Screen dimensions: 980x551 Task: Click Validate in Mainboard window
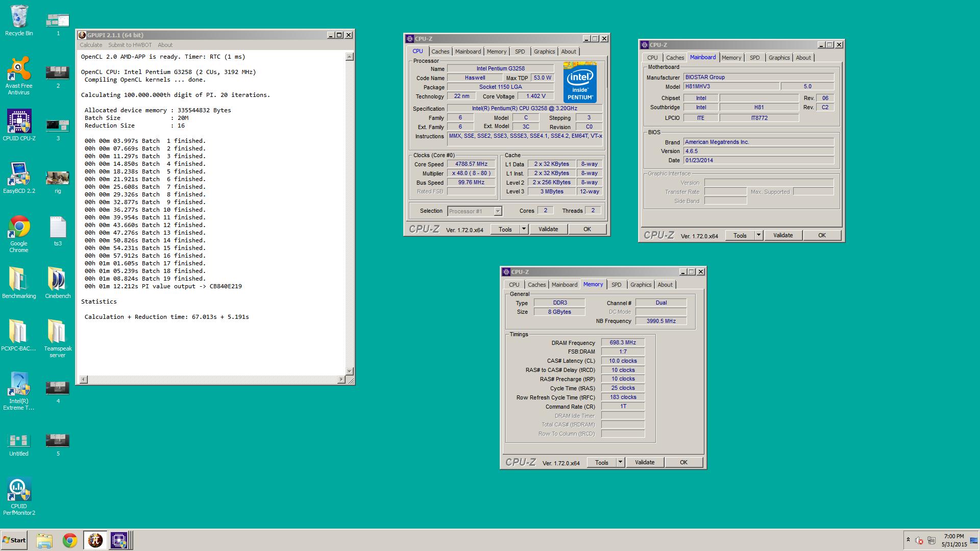(783, 236)
